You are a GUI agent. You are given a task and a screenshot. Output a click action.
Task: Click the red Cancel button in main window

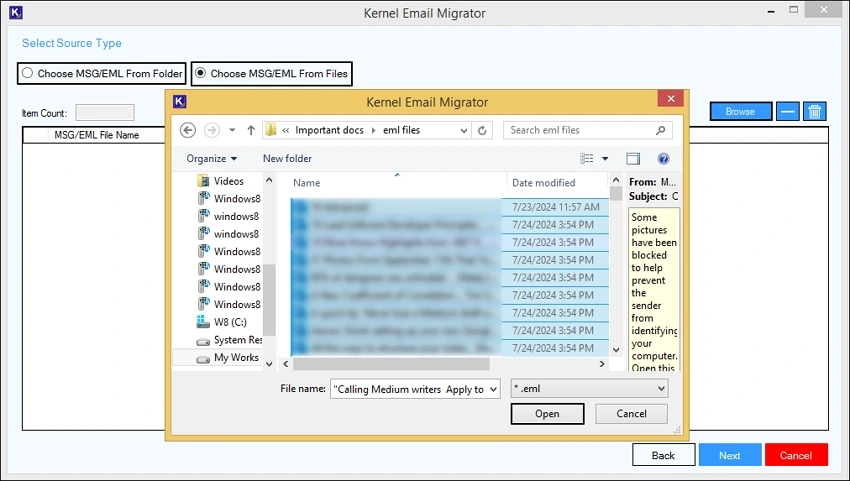pos(796,455)
